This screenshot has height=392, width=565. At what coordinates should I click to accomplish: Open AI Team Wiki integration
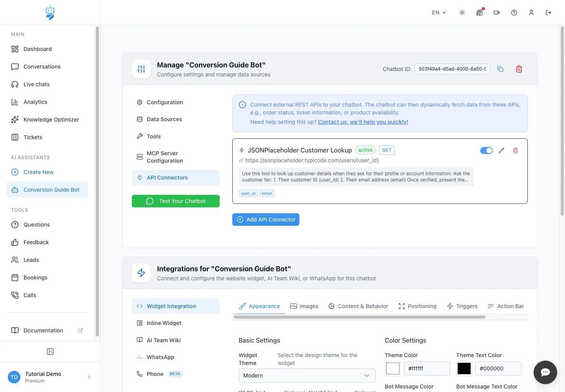click(x=176, y=340)
